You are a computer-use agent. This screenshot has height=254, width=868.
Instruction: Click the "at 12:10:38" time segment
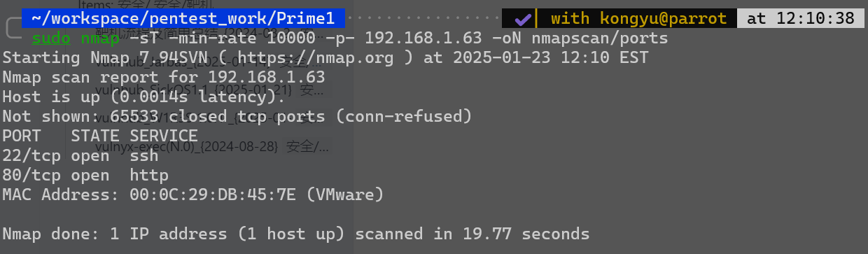click(801, 19)
